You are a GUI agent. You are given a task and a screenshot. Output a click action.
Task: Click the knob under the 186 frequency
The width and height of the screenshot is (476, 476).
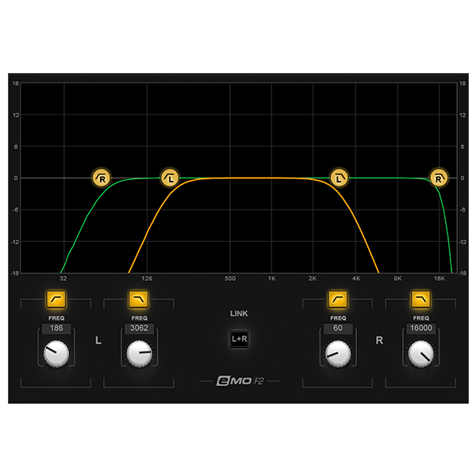[56, 351]
